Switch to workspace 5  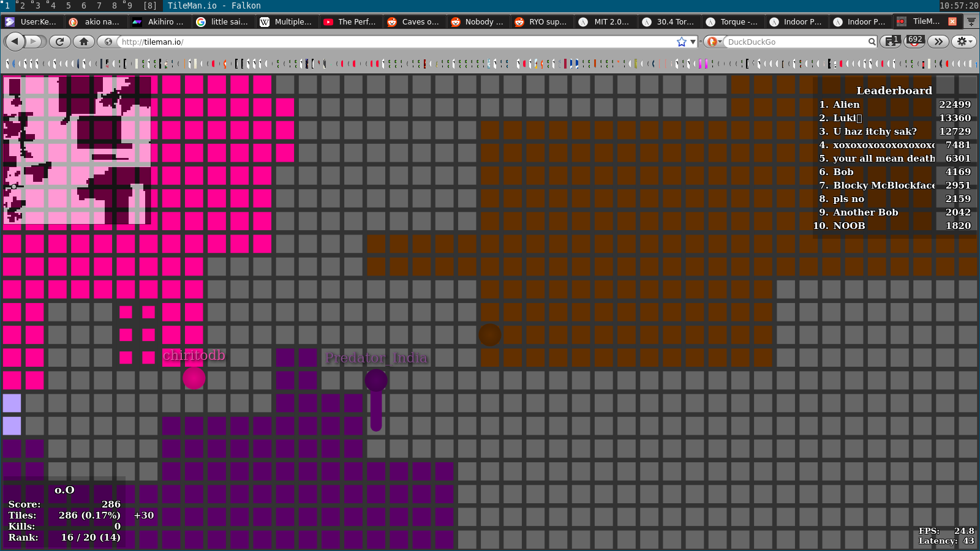coord(68,6)
